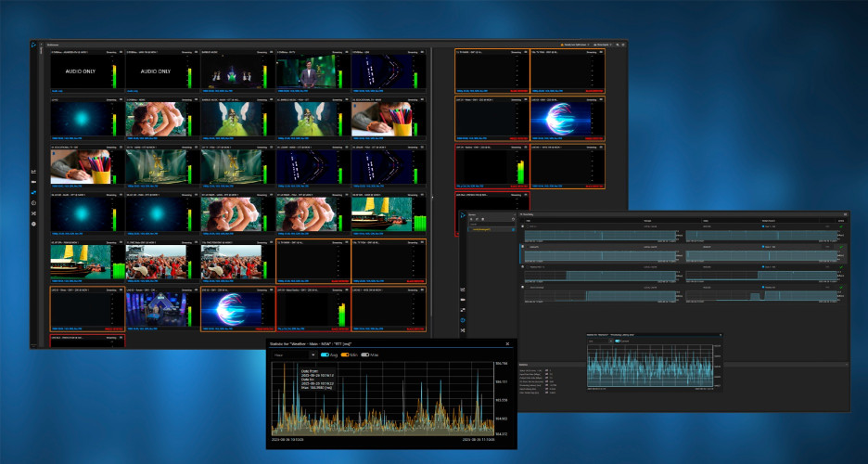The image size is (868, 464).
Task: Click the RTT statistics chart plot area
Action: pyautogui.click(x=382, y=398)
